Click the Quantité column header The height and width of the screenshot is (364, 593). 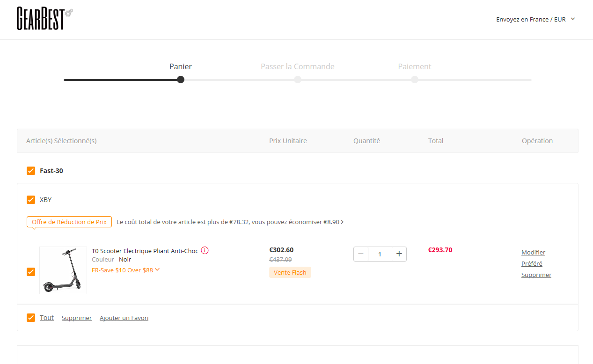367,141
